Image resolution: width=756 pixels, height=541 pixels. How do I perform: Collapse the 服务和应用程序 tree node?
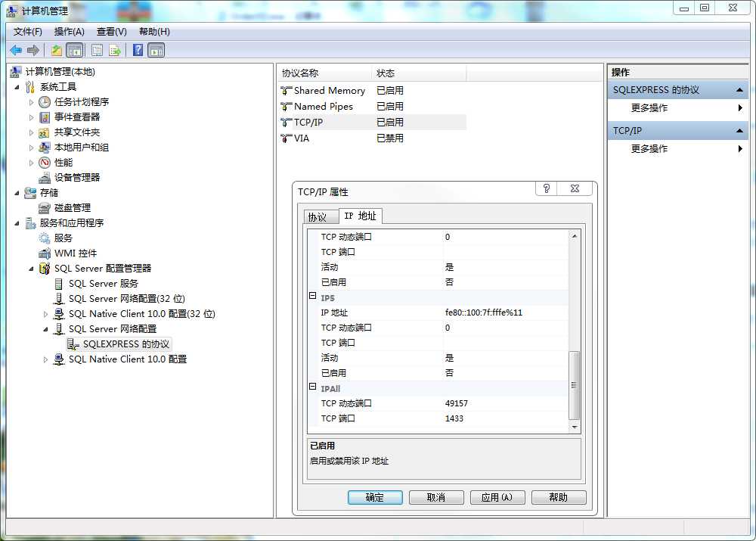coord(17,223)
